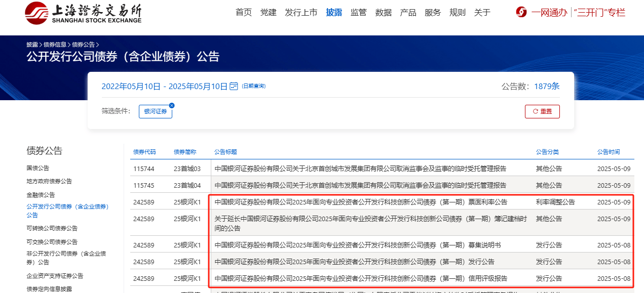Select 国债公告 in the sidebar
Image resolution: width=644 pixels, height=293 pixels.
coord(39,168)
